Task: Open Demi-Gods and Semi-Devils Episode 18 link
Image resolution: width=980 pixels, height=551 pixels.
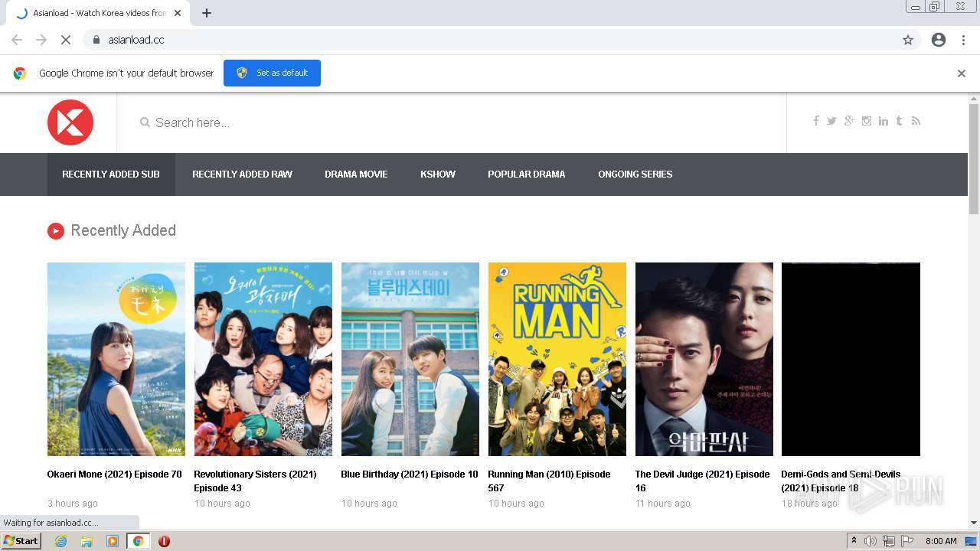Action: click(x=841, y=481)
